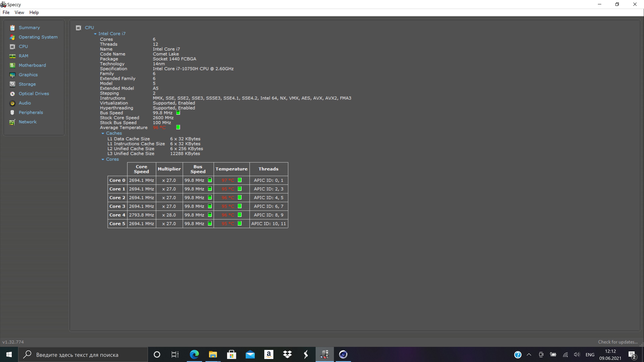Collapse the Cores section

[x=103, y=159]
